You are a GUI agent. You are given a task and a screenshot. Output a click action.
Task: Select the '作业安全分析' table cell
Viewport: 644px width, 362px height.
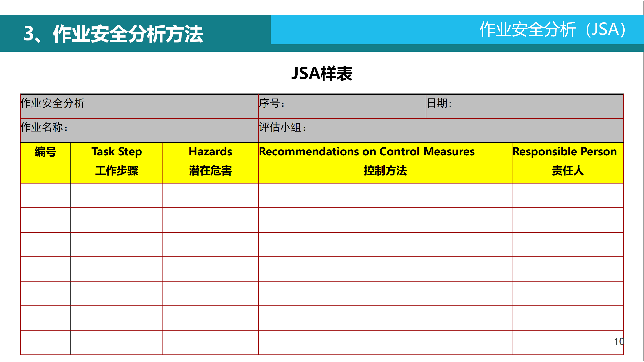tap(139, 106)
